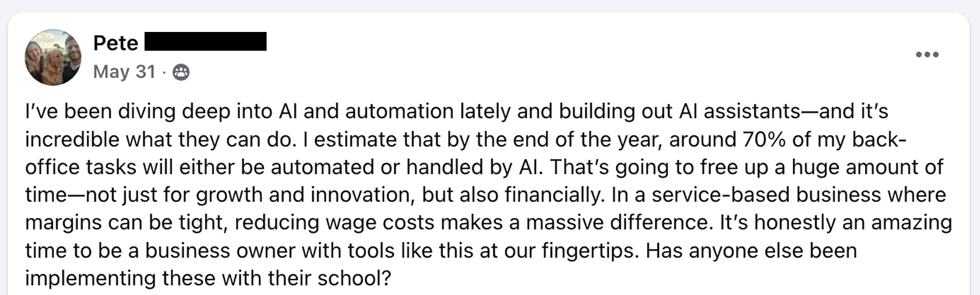Click the word "financially" in the post
The width and height of the screenshot is (980, 295).
554,195
